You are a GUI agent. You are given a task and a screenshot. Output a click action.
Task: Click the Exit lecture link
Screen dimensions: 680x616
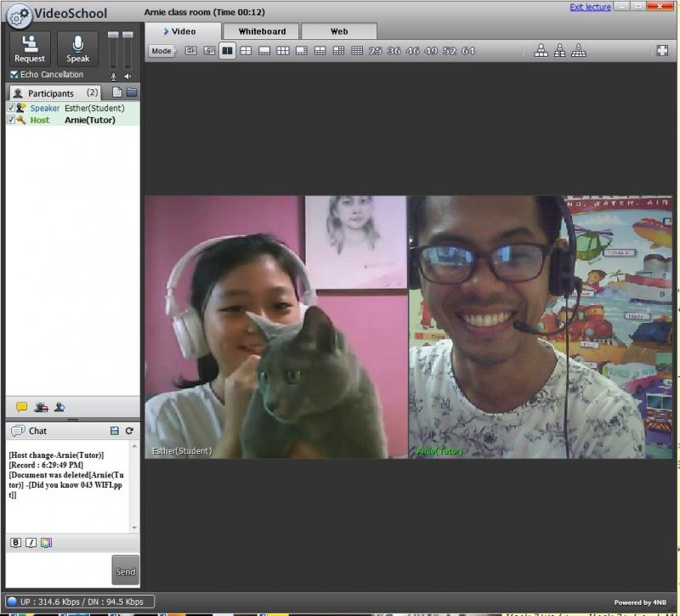[590, 7]
